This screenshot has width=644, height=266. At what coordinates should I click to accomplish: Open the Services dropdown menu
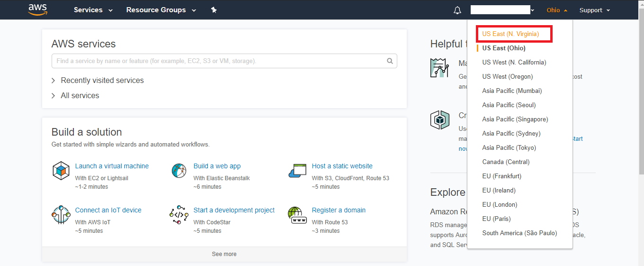[x=93, y=10]
